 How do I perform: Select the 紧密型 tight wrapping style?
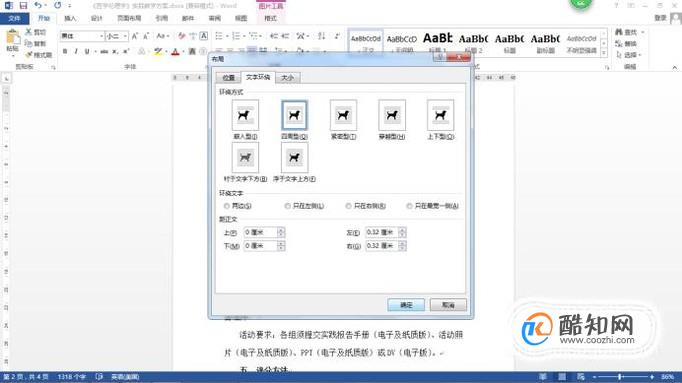coord(343,115)
